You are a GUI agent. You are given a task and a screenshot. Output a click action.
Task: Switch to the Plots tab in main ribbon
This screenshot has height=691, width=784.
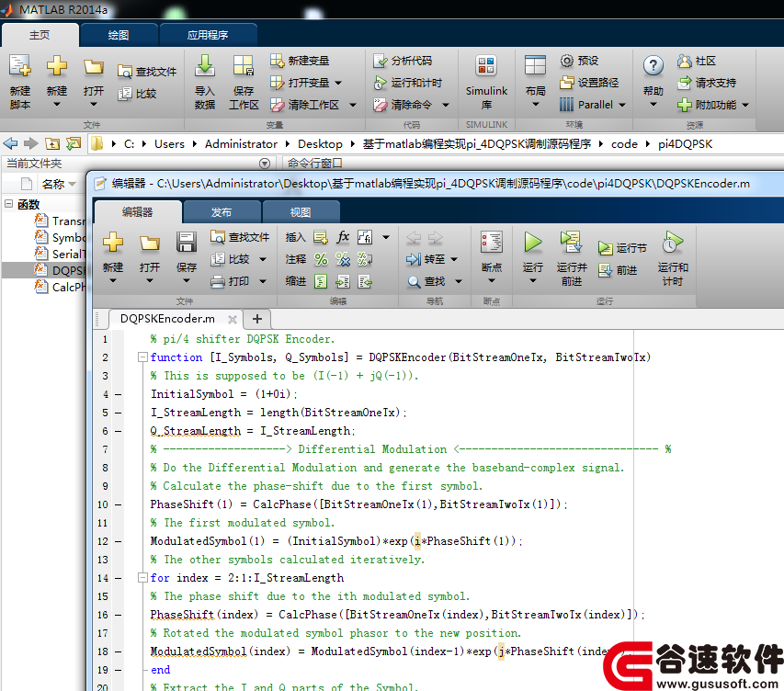[x=118, y=35]
